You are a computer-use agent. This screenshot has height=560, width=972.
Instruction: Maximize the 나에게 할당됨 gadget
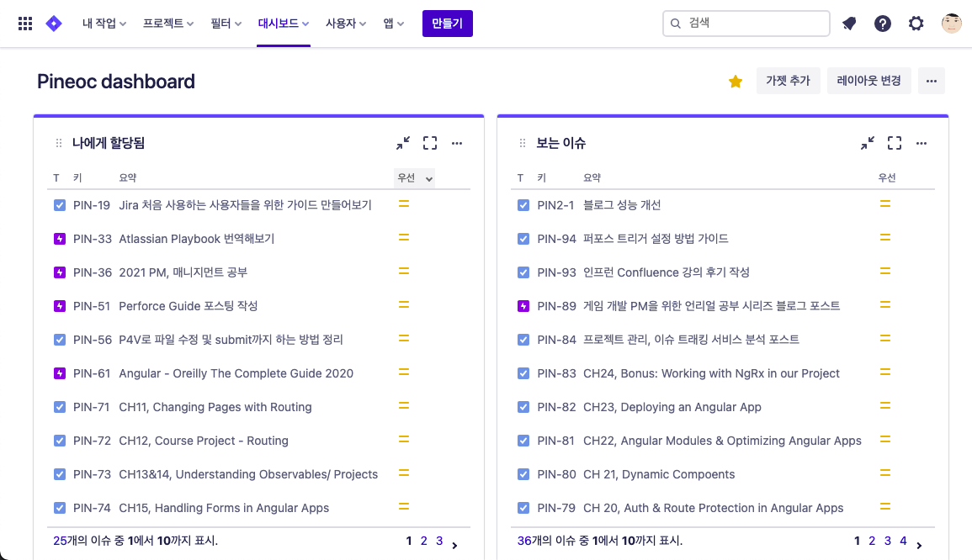[x=429, y=143]
